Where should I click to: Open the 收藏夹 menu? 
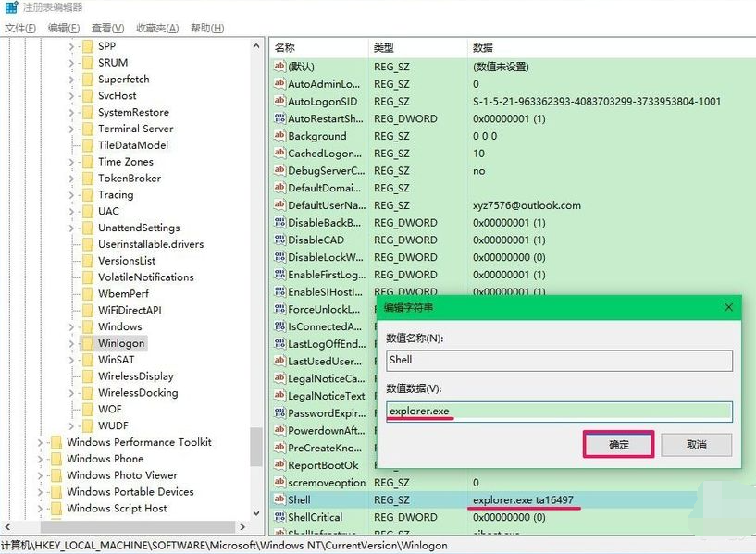point(152,27)
